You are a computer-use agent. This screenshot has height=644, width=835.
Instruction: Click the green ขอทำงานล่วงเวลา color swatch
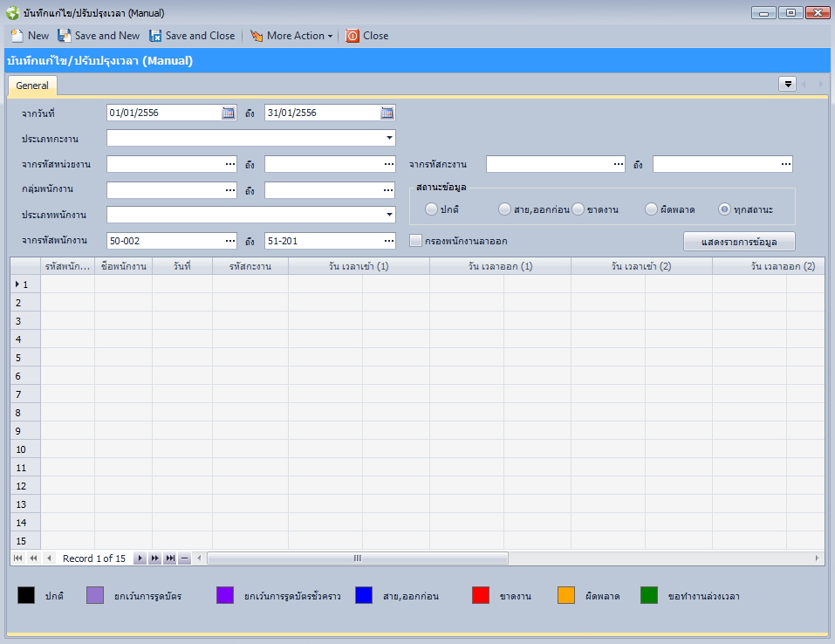coord(649,595)
